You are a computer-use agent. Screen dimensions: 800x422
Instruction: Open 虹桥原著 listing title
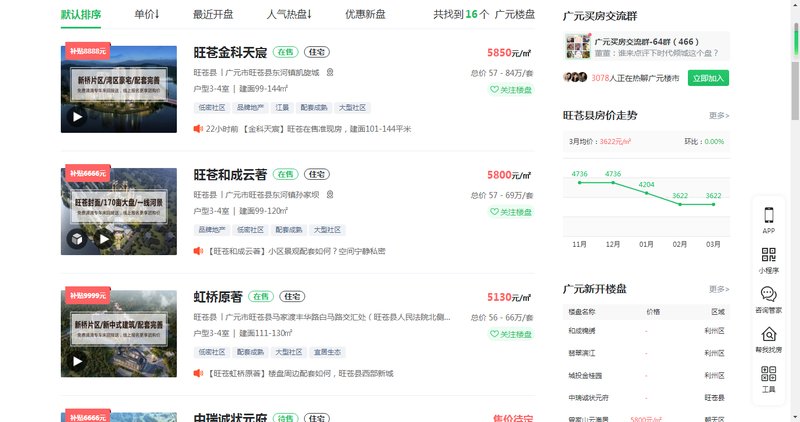tap(218, 297)
